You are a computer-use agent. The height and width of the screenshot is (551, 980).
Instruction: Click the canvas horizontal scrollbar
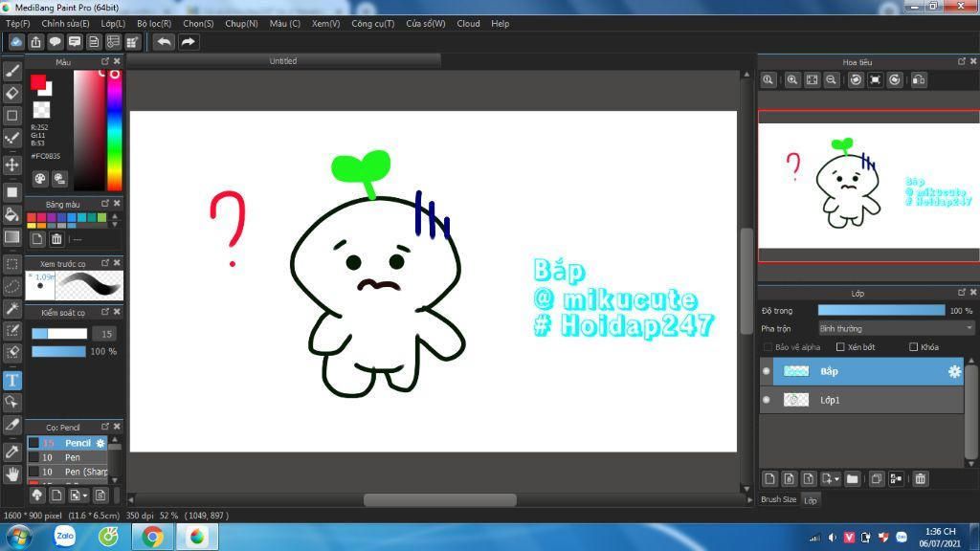440,499
